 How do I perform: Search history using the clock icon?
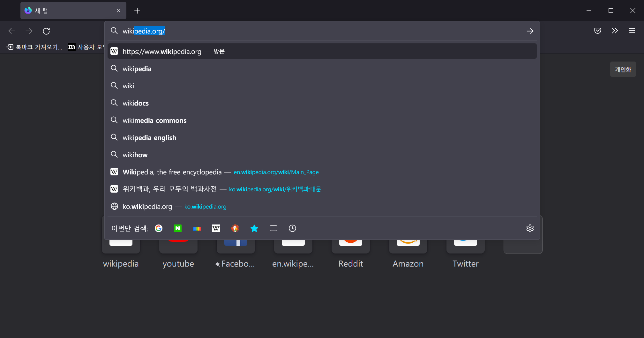coord(292,228)
